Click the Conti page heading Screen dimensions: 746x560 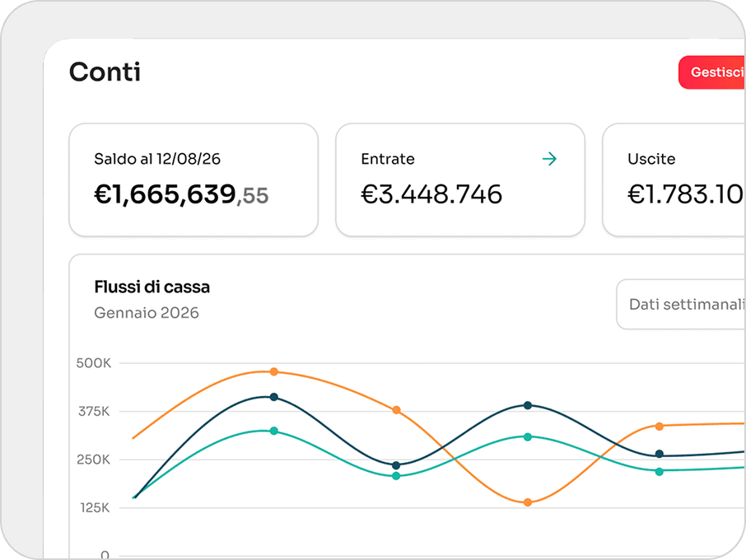(x=105, y=72)
